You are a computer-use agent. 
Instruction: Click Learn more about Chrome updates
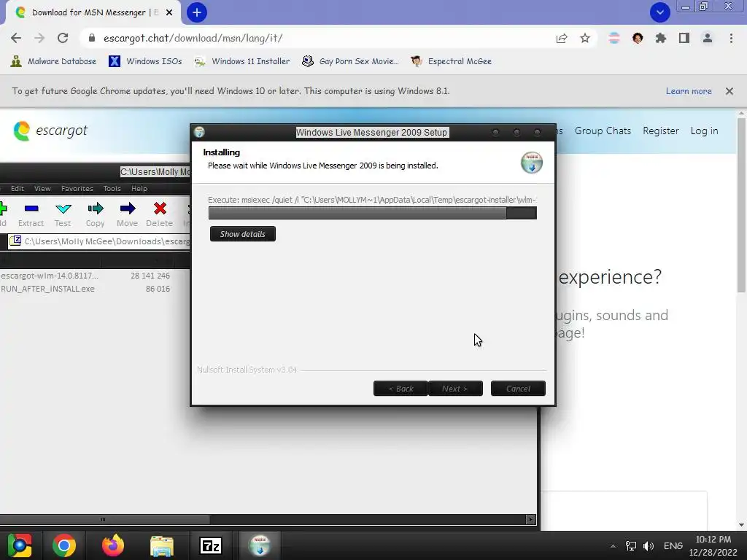tap(689, 91)
